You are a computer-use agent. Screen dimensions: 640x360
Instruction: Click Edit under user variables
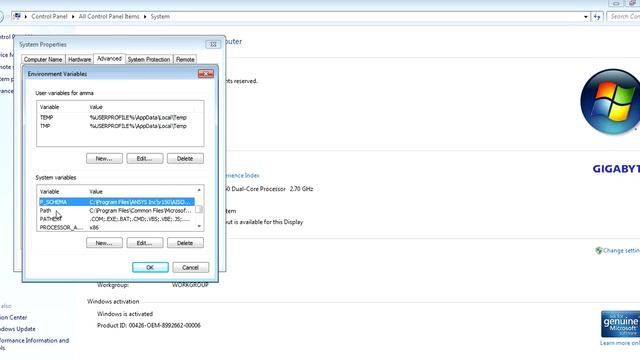click(144, 158)
